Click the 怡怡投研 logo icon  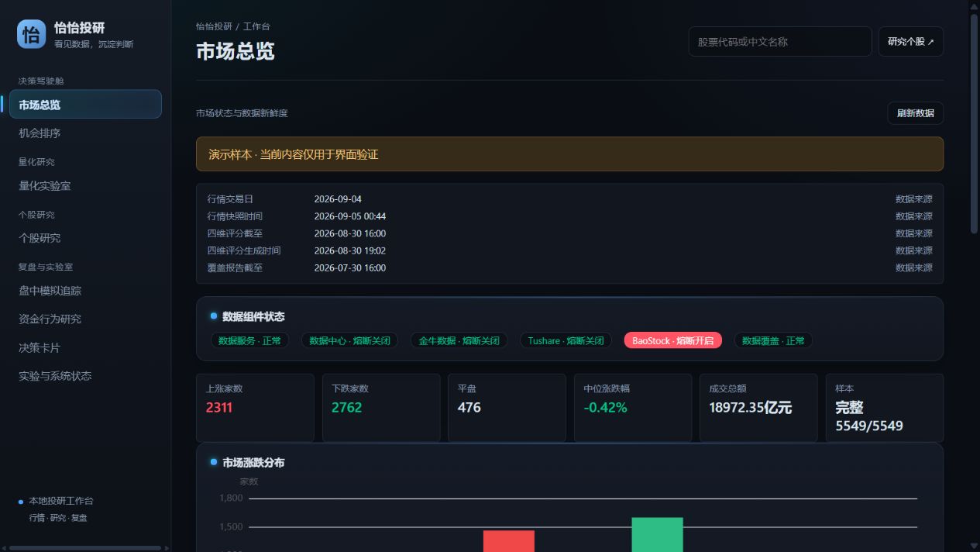32,34
